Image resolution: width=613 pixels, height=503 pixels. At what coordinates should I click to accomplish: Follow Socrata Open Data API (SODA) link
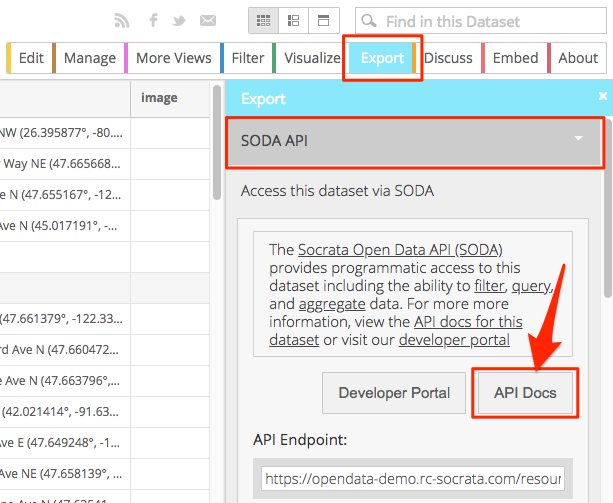[400, 249]
